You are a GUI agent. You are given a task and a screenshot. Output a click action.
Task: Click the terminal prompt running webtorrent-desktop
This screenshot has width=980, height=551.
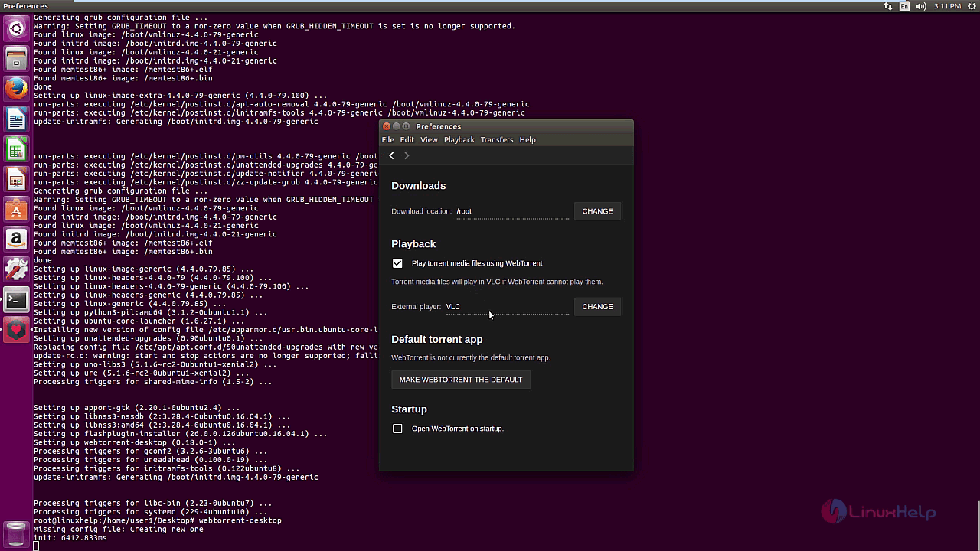pyautogui.click(x=158, y=520)
